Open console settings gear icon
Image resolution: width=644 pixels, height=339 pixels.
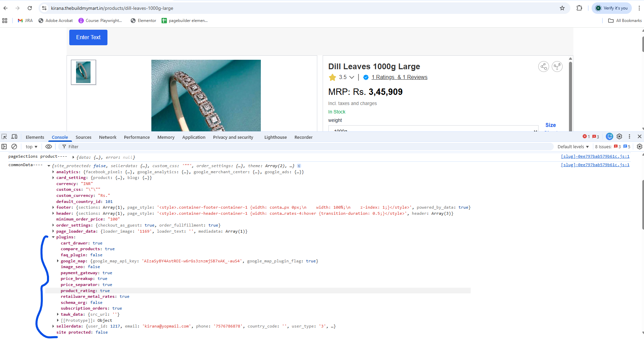coord(639,147)
